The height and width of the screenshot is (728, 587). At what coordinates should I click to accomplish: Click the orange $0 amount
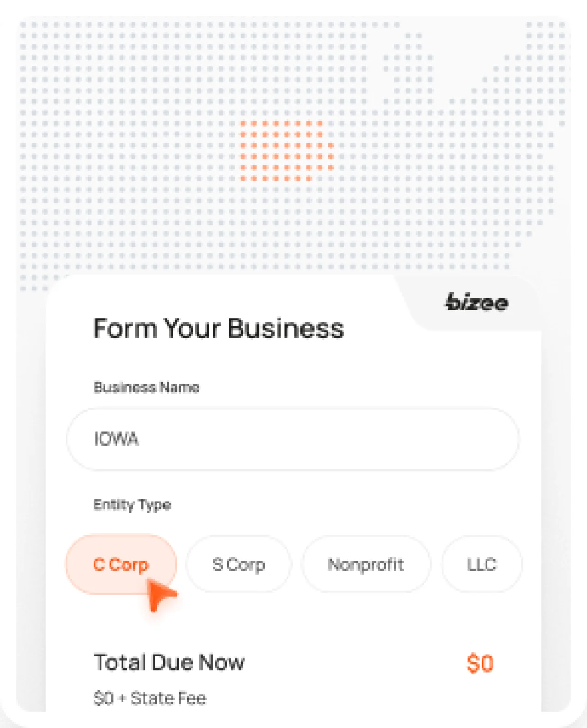[481, 662]
